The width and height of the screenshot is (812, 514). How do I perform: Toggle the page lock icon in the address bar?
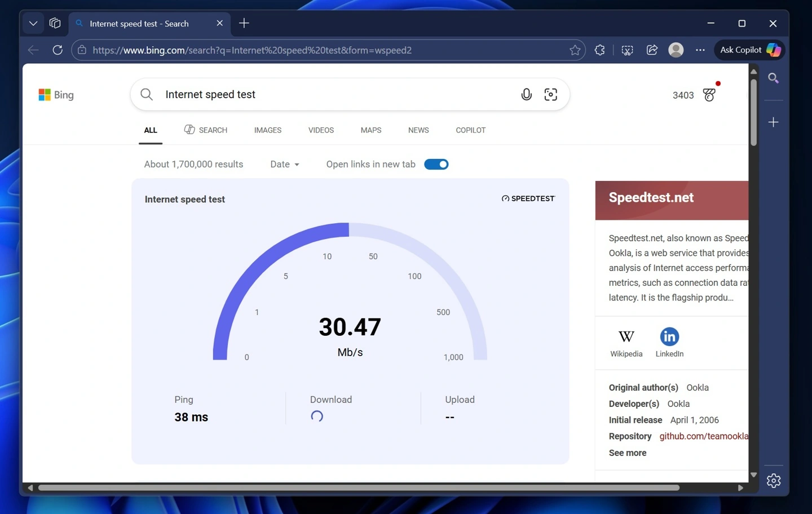82,50
